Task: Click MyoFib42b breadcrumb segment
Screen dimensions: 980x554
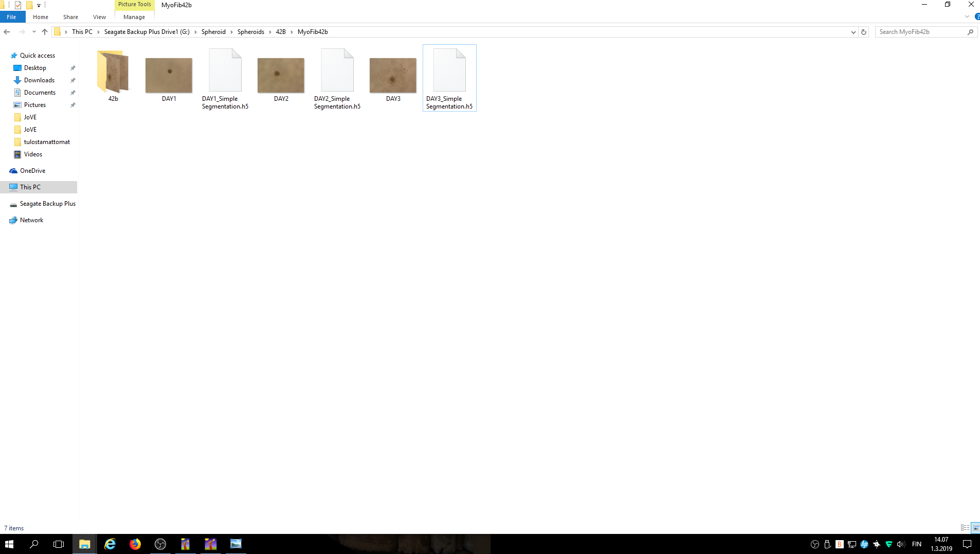Action: (313, 32)
